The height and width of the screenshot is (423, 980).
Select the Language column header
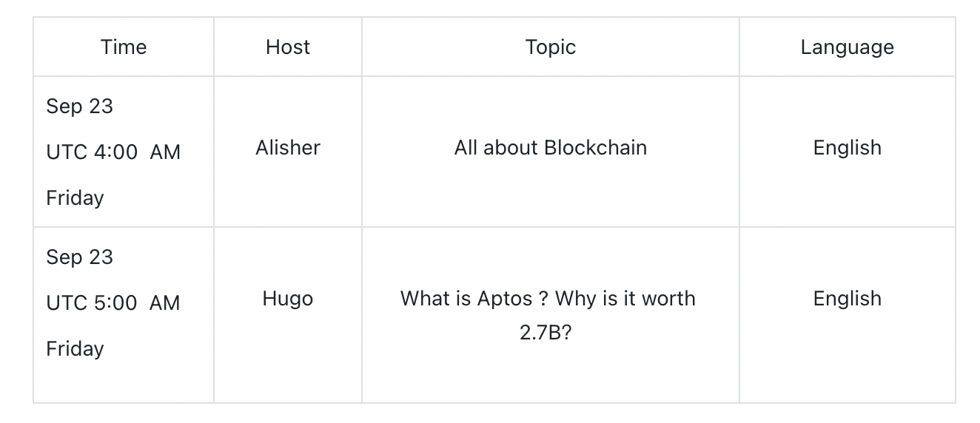point(847,47)
